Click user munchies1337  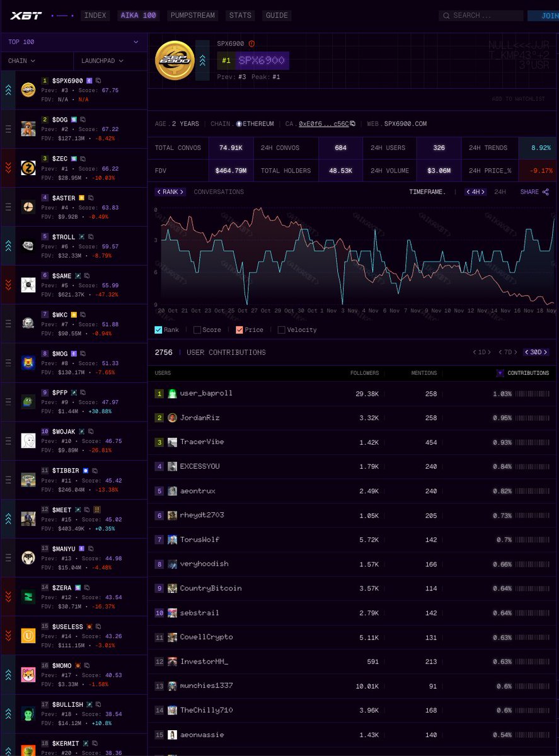tap(206, 686)
